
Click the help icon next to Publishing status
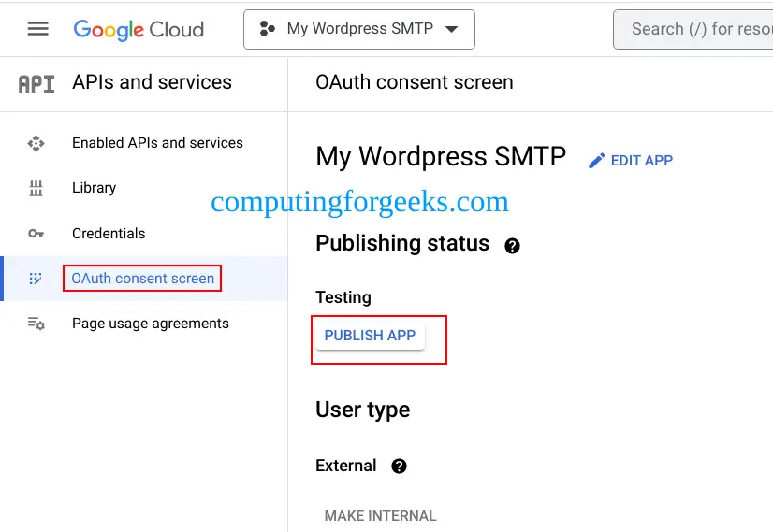click(512, 246)
